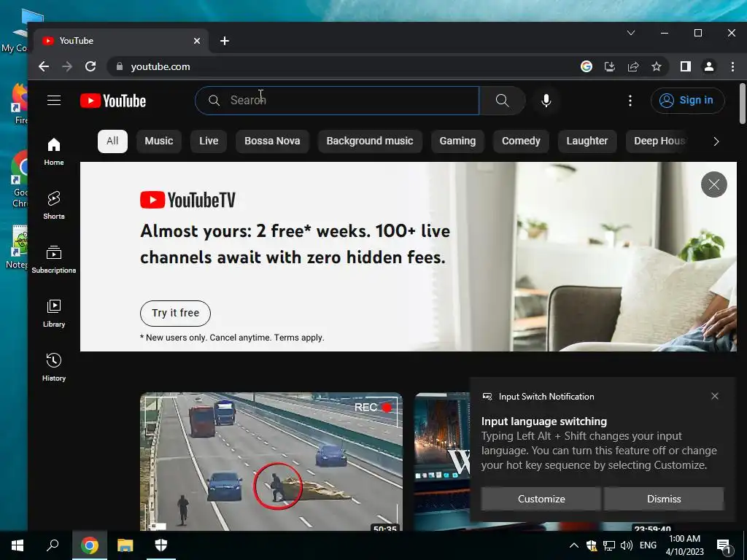Select the Comedy filter chip

click(x=521, y=141)
